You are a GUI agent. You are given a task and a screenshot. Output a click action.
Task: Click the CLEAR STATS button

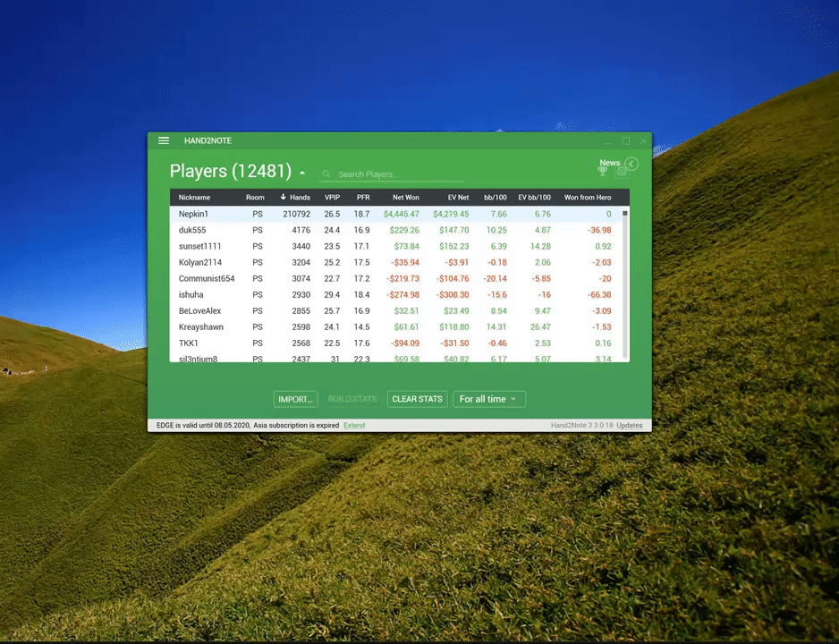coord(417,399)
